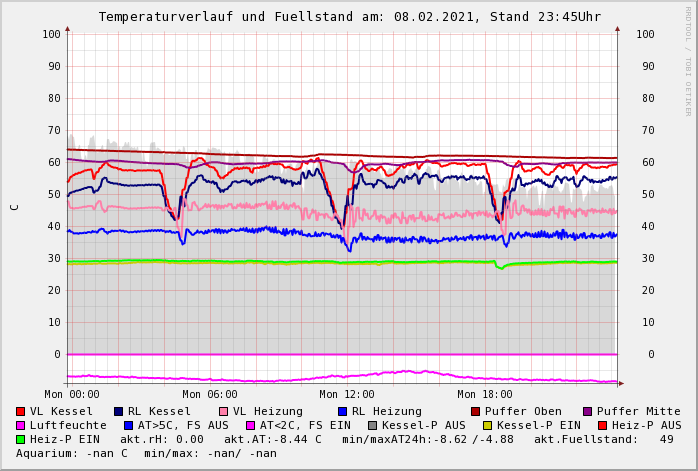Click the Mon 12:00 time axis label
Image resolution: width=698 pixels, height=471 pixels.
pos(347,395)
